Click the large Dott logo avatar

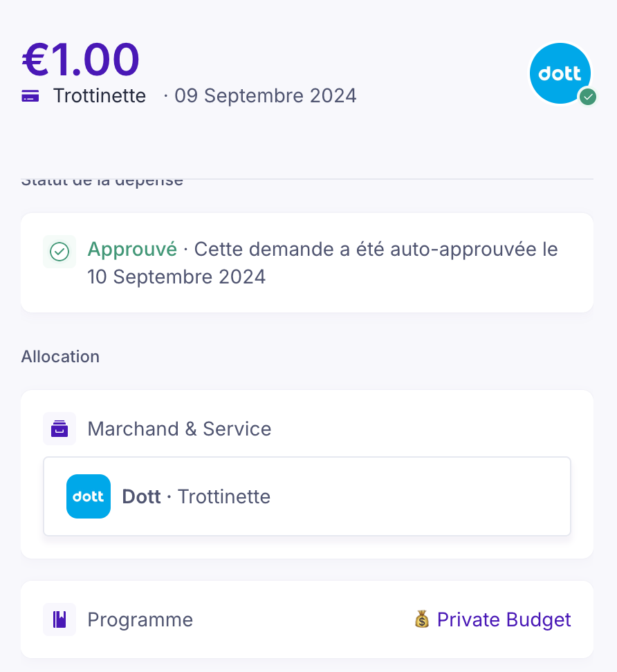tap(560, 73)
